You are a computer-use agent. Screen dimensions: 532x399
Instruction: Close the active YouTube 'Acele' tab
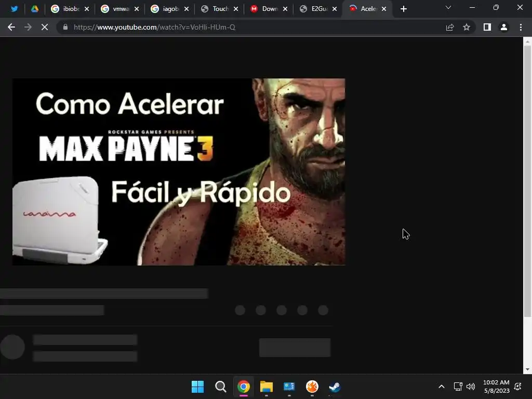click(x=384, y=9)
